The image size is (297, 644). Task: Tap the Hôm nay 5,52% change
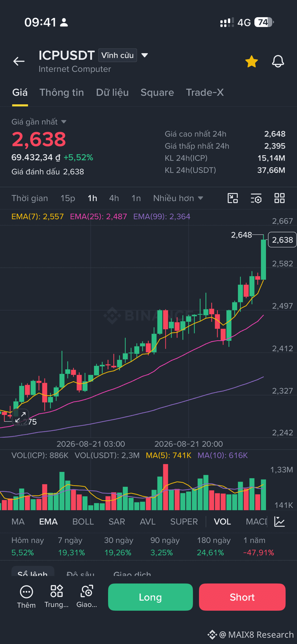(28, 546)
